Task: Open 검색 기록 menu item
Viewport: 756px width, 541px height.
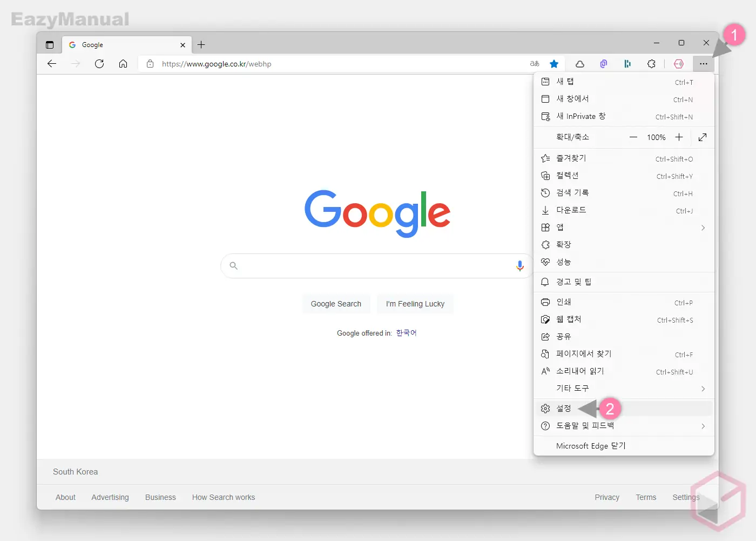Action: (x=624, y=193)
